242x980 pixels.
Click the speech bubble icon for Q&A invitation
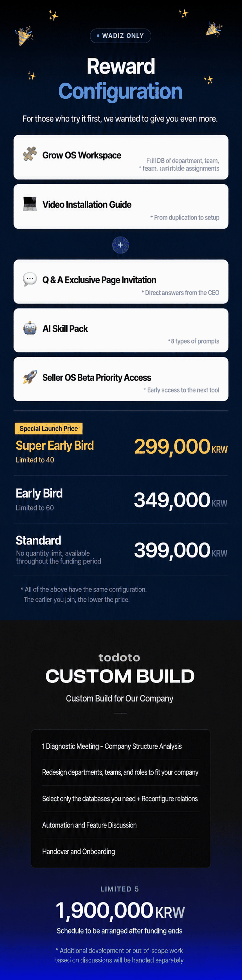tap(30, 279)
